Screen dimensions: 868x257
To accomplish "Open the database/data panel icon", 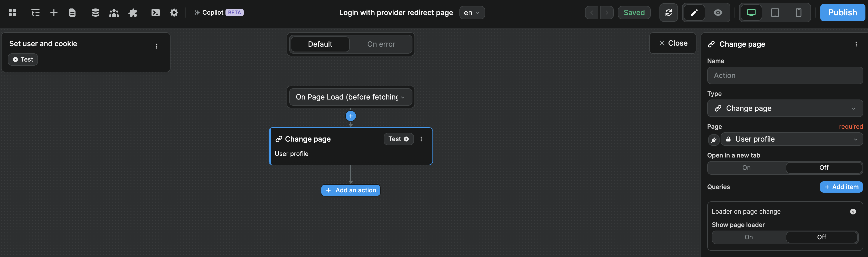I will (x=95, y=13).
